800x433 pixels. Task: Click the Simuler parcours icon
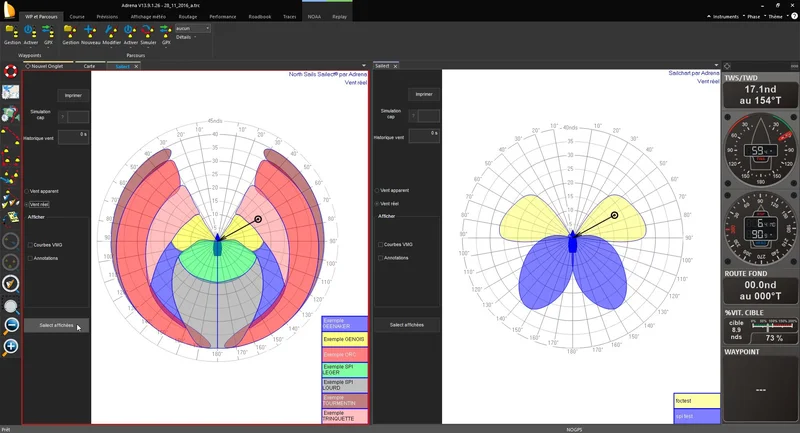148,32
